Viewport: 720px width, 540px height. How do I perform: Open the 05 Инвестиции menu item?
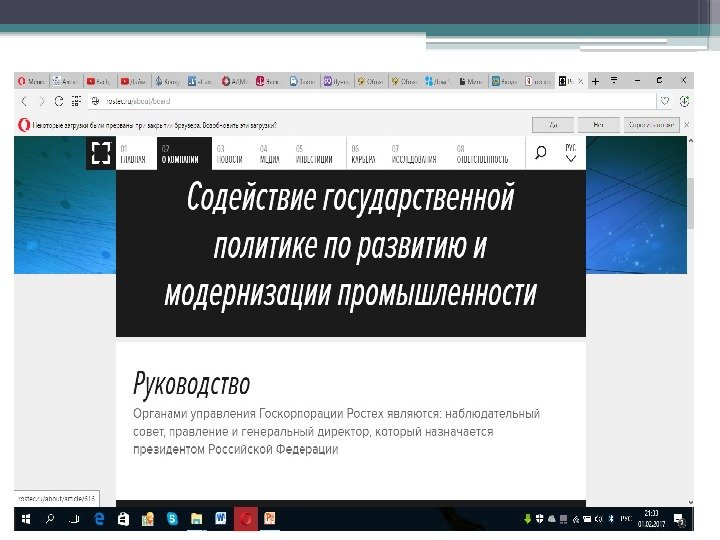coord(314,154)
